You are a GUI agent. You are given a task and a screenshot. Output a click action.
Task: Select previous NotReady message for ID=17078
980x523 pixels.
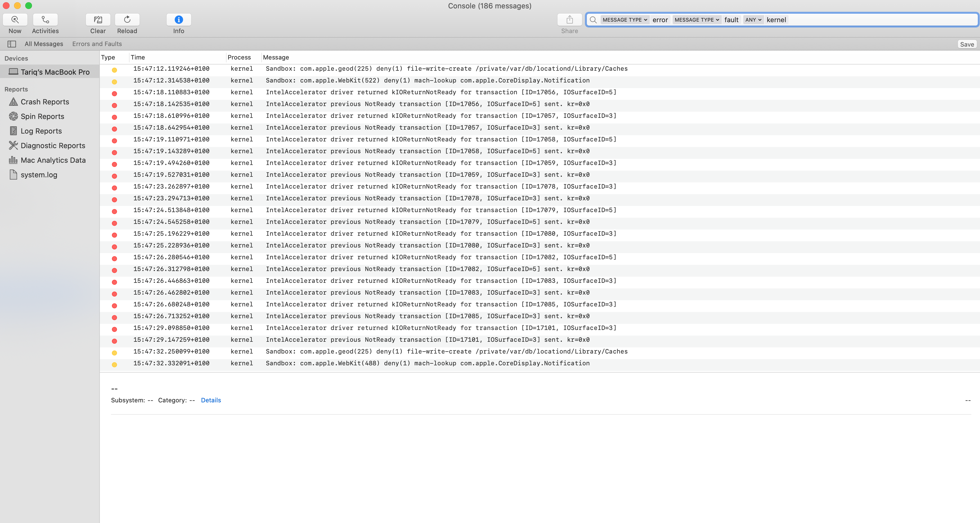(x=428, y=198)
